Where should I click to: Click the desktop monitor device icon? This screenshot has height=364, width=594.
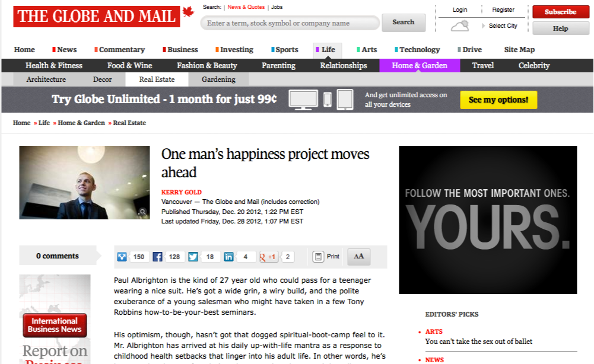pos(303,100)
